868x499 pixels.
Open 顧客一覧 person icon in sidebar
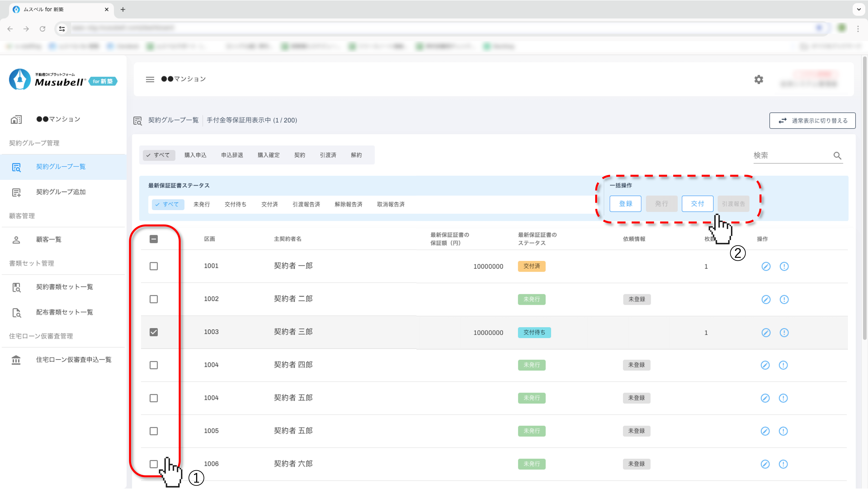(16, 240)
